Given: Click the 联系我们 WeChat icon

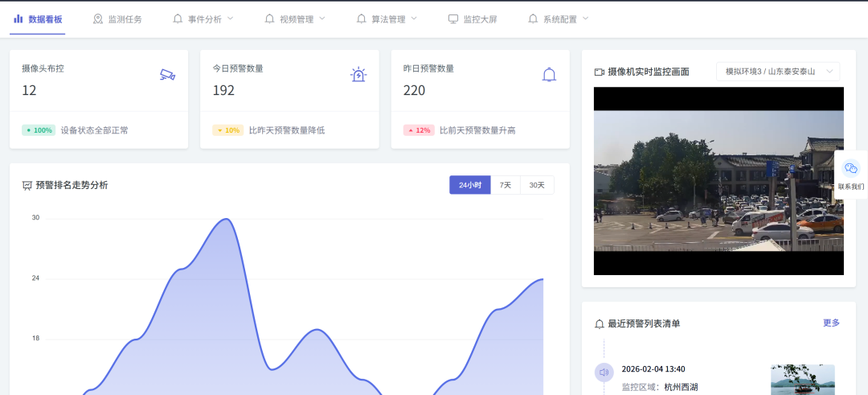Looking at the screenshot, I should pos(850,169).
